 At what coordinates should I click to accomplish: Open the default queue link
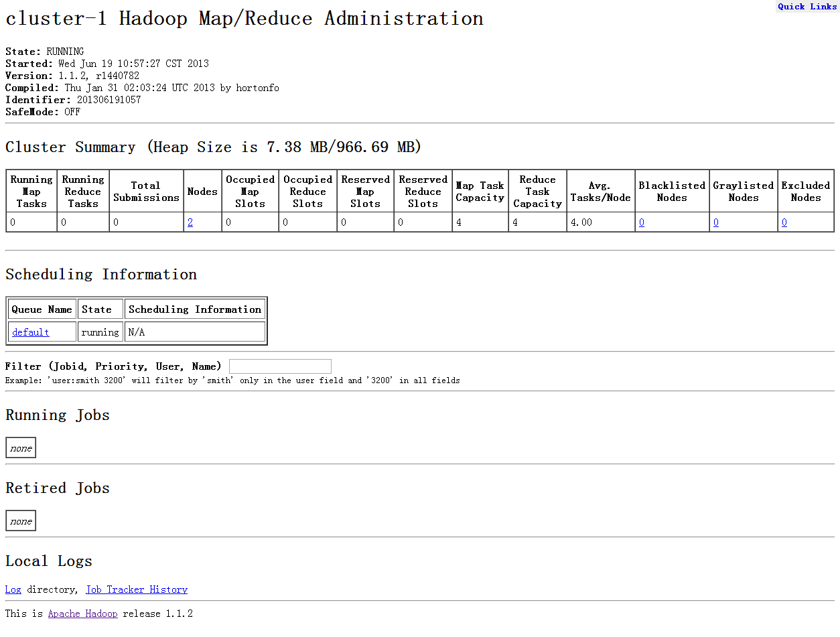coord(31,332)
